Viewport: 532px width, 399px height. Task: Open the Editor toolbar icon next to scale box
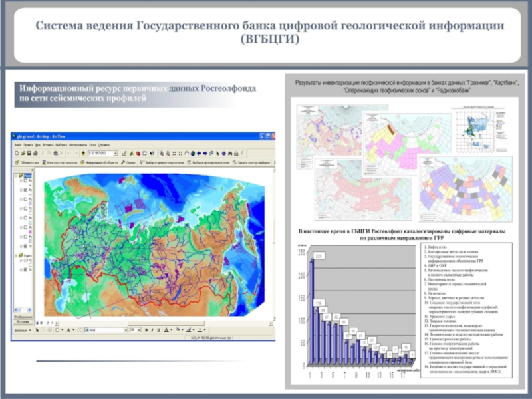point(124,154)
